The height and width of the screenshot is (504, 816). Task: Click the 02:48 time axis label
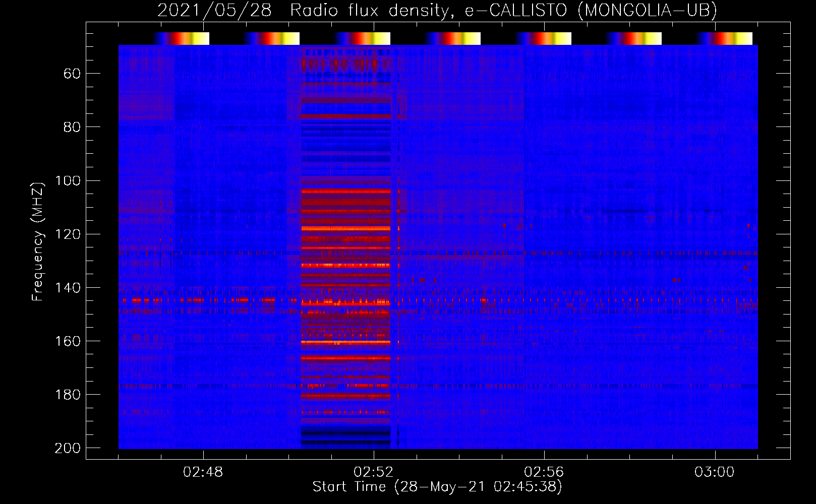(203, 472)
